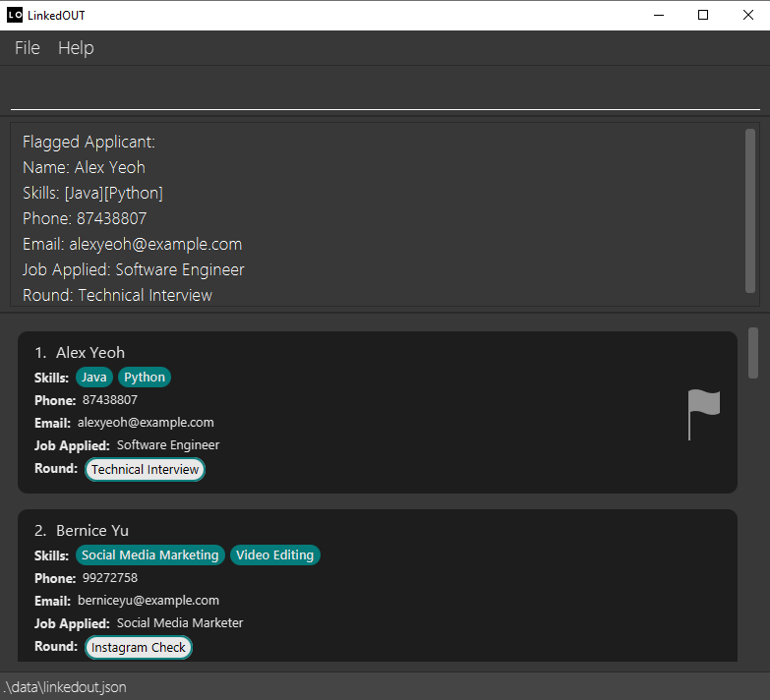Select the Alex Yeoh applicant name heading

(89, 353)
